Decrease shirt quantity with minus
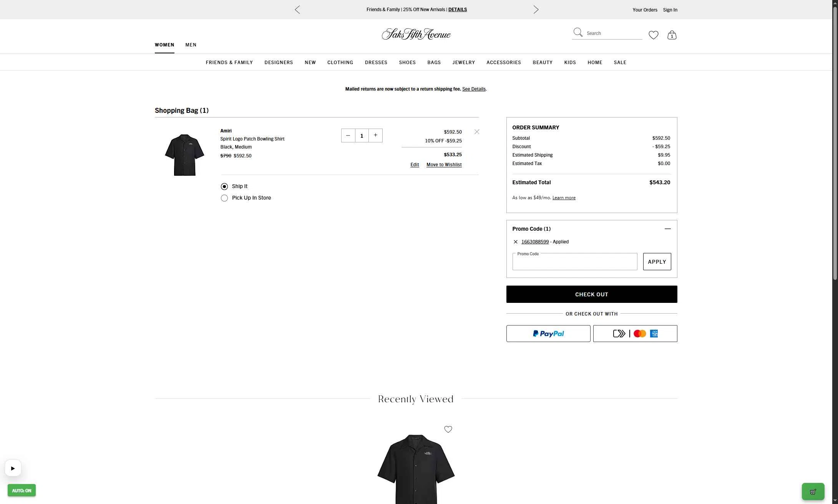This screenshot has width=838, height=504. [x=348, y=136]
